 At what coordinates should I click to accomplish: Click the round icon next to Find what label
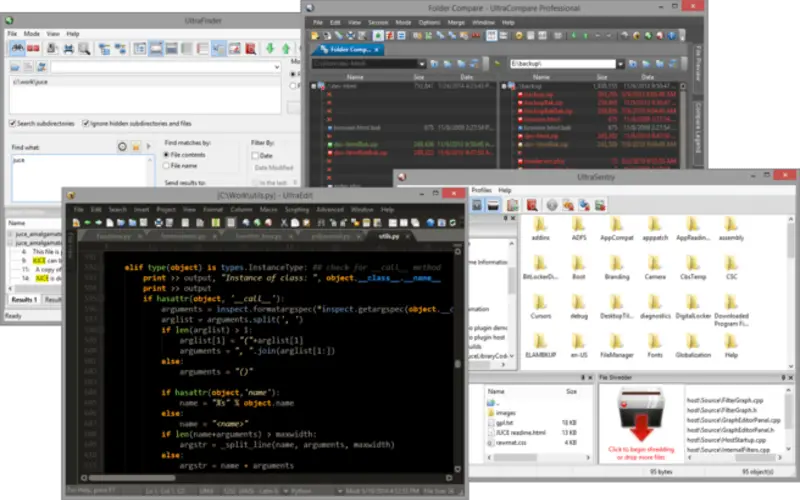(x=122, y=147)
